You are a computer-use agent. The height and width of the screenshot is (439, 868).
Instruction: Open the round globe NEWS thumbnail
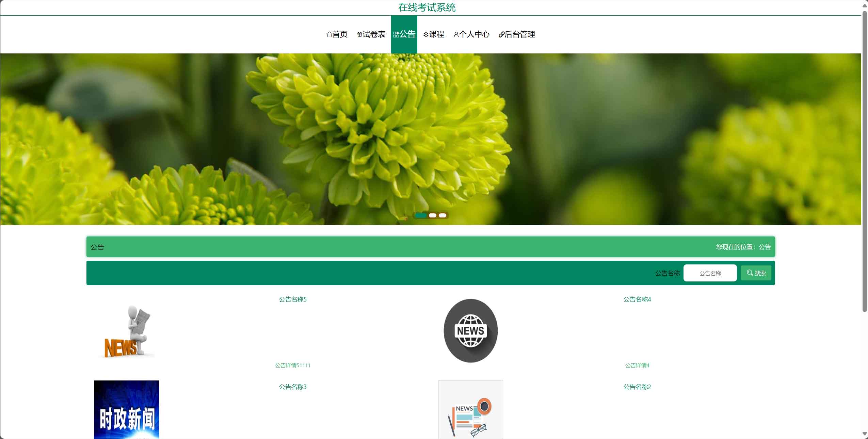[470, 330]
